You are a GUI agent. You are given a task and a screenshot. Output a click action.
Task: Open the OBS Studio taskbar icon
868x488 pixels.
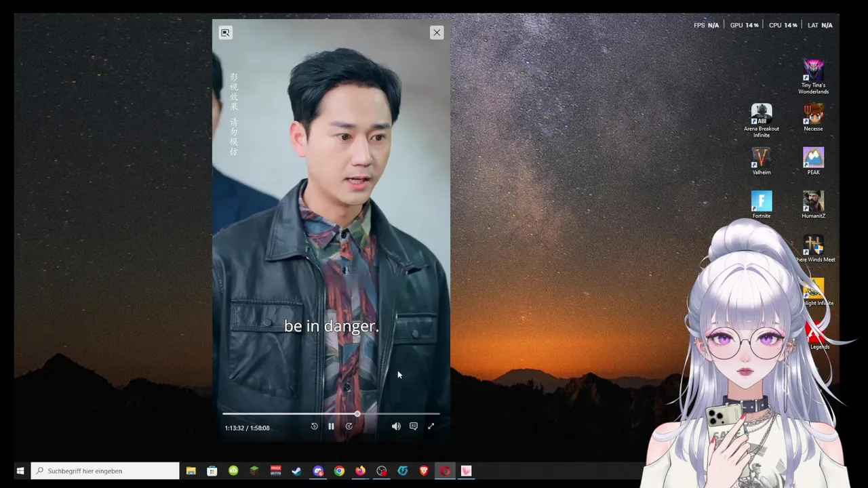pyautogui.click(x=382, y=471)
